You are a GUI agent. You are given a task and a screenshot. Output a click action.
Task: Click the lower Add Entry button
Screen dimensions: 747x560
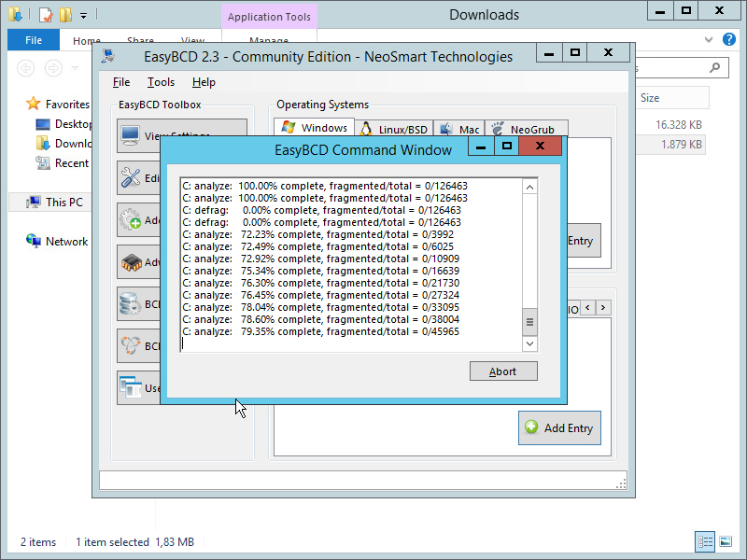(x=559, y=428)
